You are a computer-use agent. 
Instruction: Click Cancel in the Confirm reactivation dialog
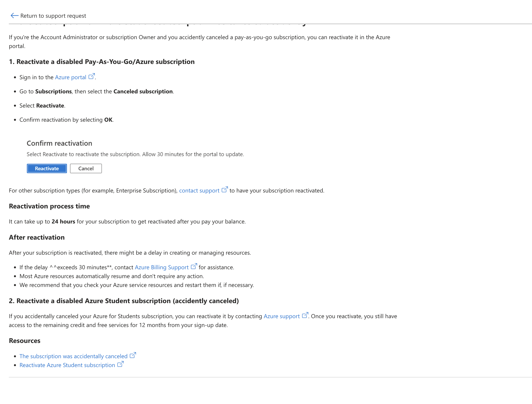(x=86, y=168)
